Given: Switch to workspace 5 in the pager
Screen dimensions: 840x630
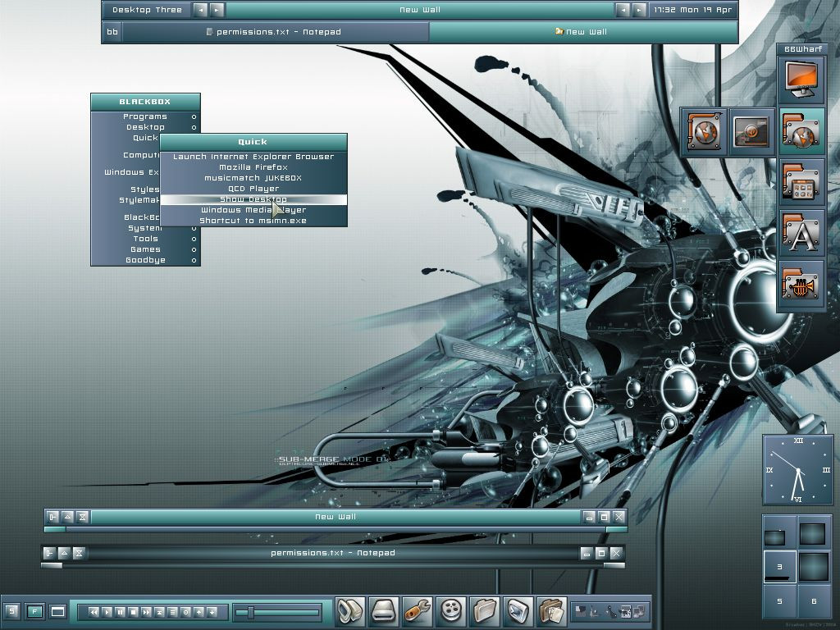Looking at the screenshot, I should (779, 601).
